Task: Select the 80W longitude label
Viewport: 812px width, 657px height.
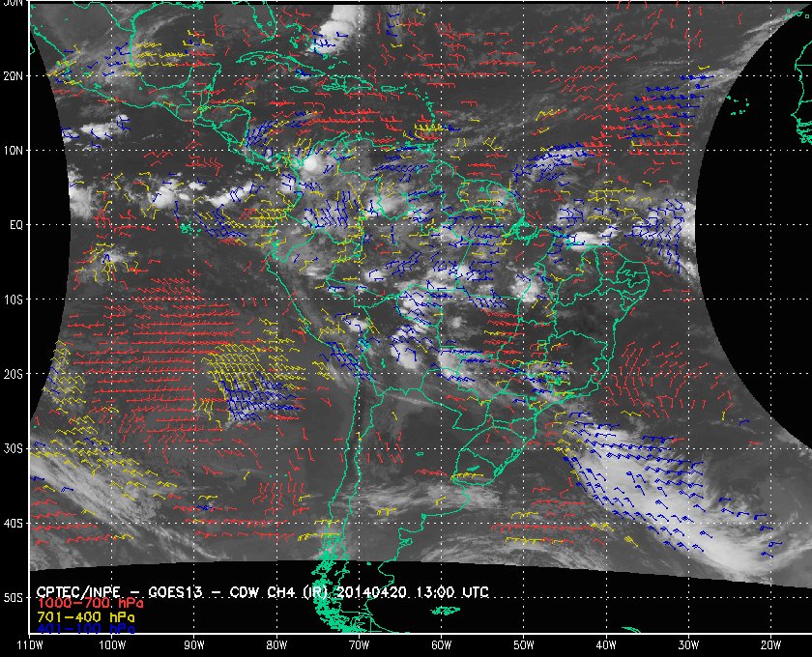Action: (276, 645)
